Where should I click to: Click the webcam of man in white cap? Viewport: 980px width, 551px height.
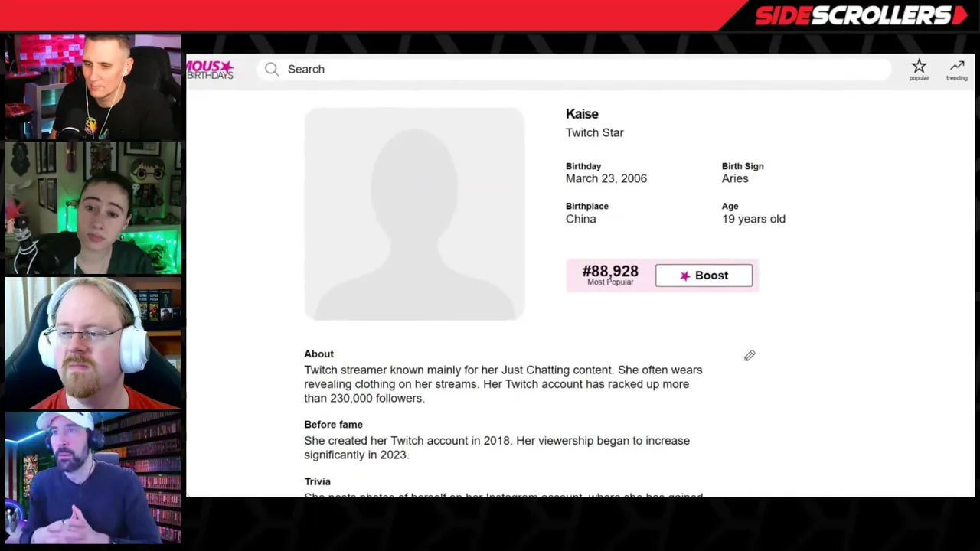pos(93,478)
